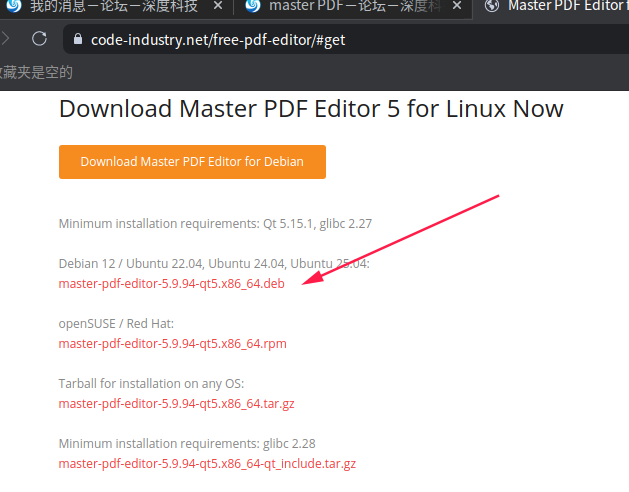
Task: Close the 我的消息 tab
Action: pos(217,6)
